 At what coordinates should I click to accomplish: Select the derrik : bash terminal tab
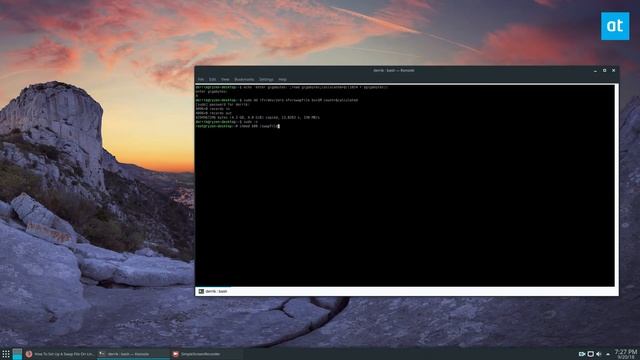[213, 291]
